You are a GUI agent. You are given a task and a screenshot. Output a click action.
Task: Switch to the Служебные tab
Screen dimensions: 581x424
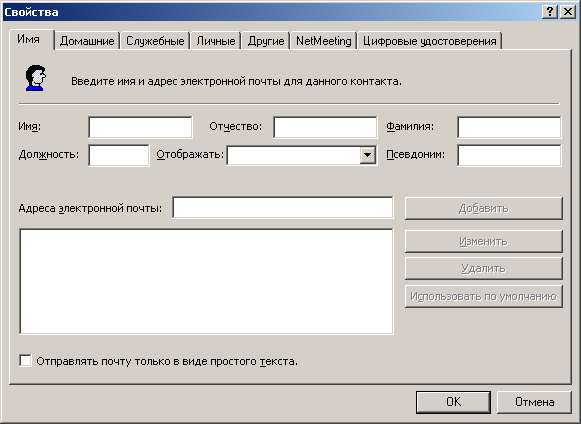(x=155, y=41)
